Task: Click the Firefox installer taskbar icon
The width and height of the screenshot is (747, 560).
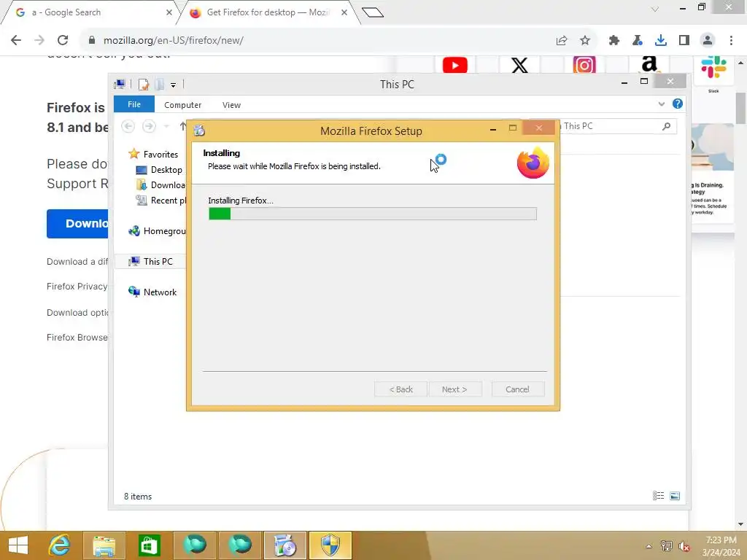Action: pyautogui.click(x=285, y=545)
